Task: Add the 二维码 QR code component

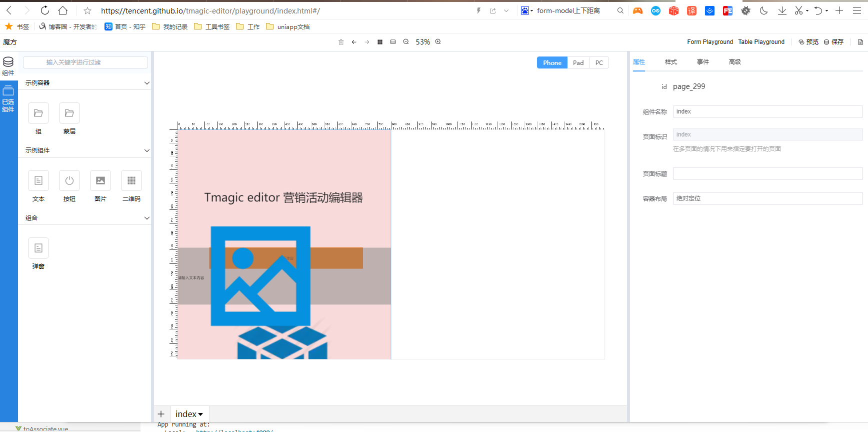Action: click(131, 186)
